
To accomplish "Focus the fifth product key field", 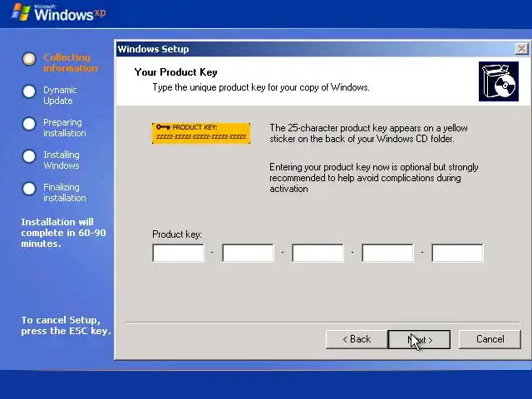I will click(458, 253).
